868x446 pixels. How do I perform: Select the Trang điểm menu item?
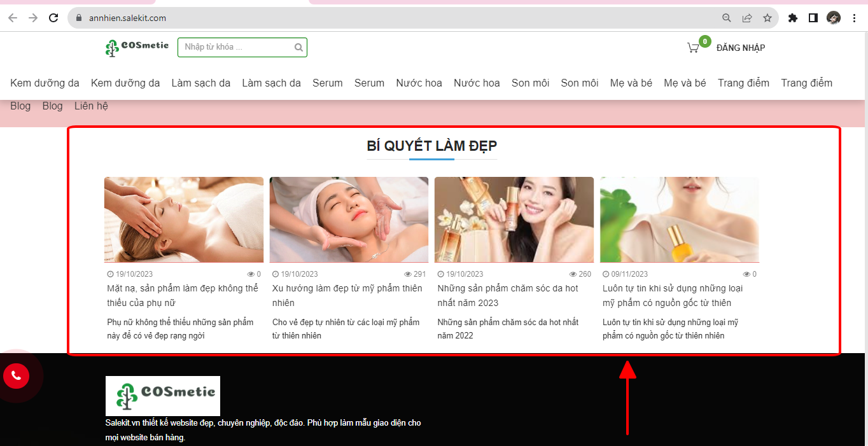click(x=743, y=83)
